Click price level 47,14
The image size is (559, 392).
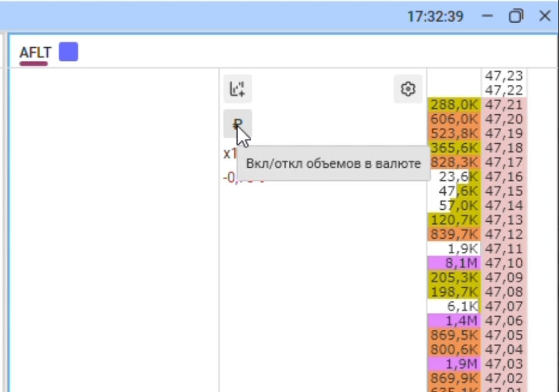504,205
